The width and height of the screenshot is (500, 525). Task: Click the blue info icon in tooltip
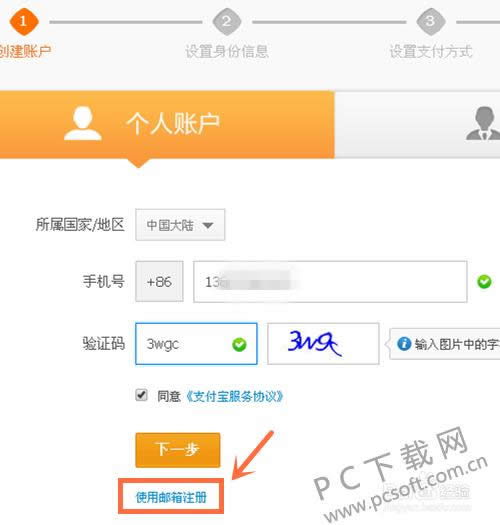404,344
